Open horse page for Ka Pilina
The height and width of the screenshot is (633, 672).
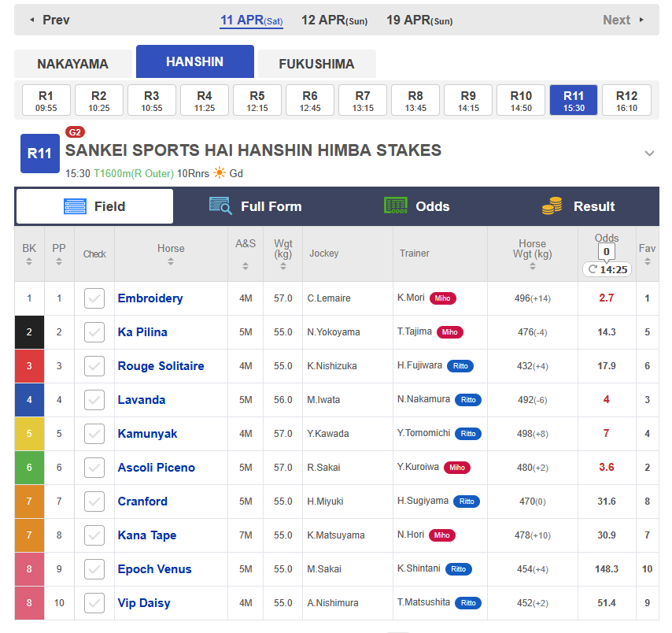[142, 332]
